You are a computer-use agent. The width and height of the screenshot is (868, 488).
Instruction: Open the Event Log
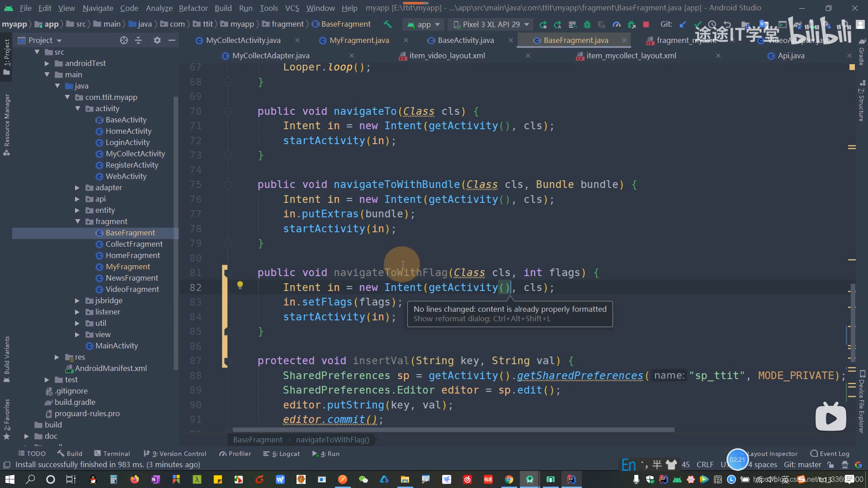point(830,454)
